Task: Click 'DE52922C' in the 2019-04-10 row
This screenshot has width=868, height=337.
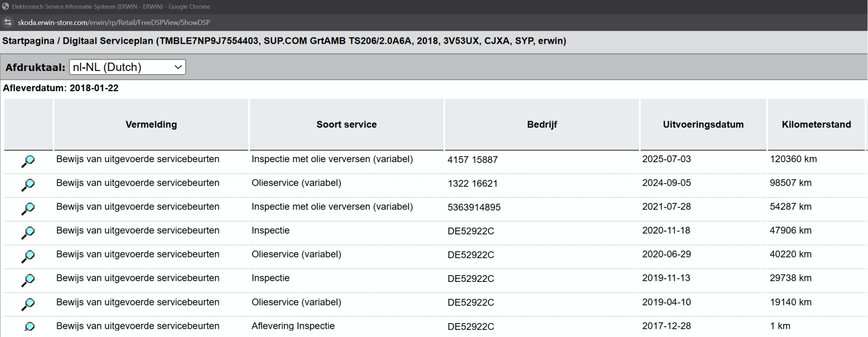Action: tap(471, 303)
